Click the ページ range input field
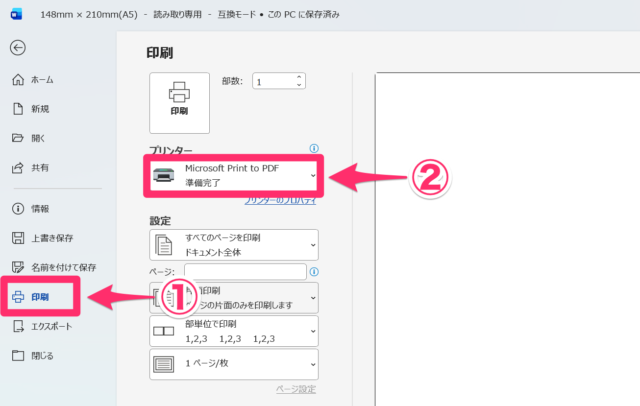This screenshot has height=406, width=640. (245, 272)
